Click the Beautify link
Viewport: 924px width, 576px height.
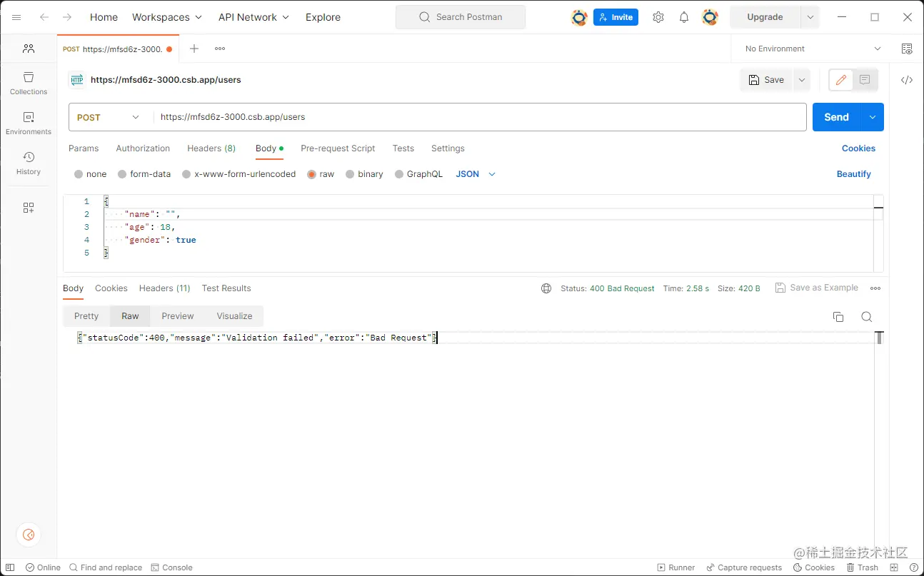854,174
